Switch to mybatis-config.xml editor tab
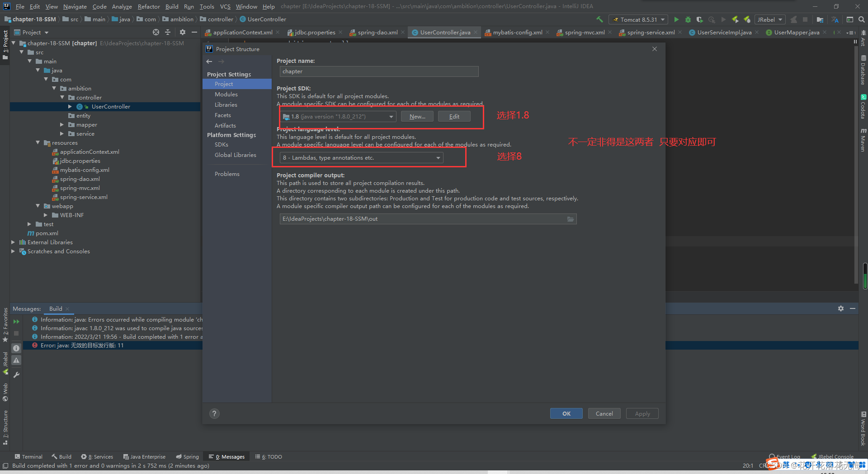 [518, 33]
